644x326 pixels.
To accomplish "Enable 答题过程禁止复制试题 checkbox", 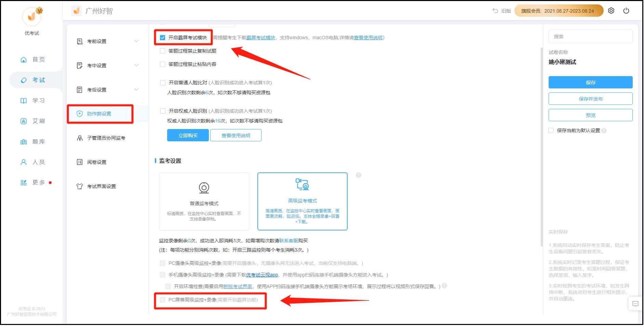I will pos(162,51).
